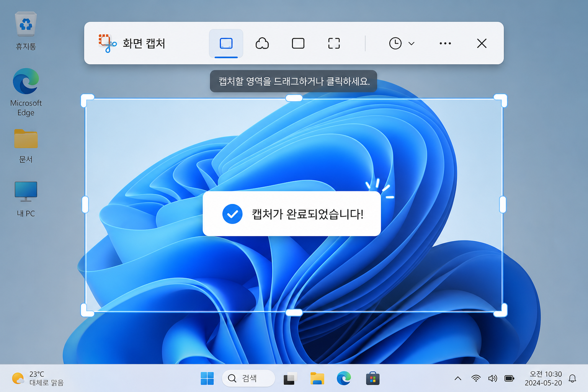The width and height of the screenshot is (588, 392).
Task: Select the 내 PC desktop icon
Action: coord(26,199)
